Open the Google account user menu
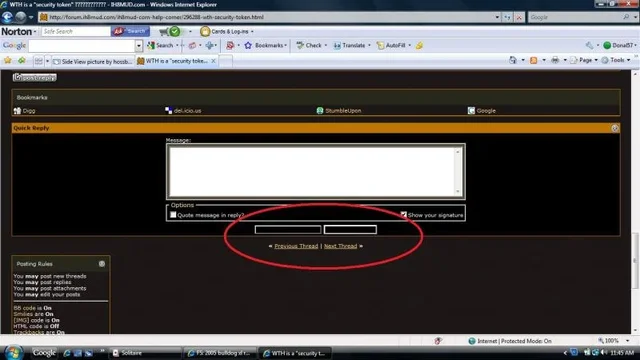Screen dimensions: 640x360 (620, 45)
